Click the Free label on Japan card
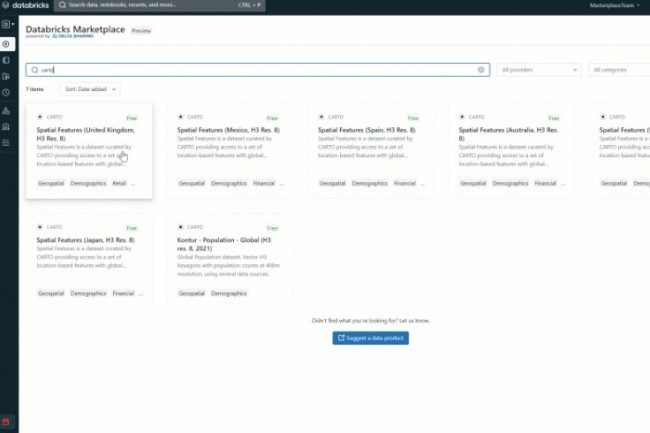650x433 pixels. point(131,228)
